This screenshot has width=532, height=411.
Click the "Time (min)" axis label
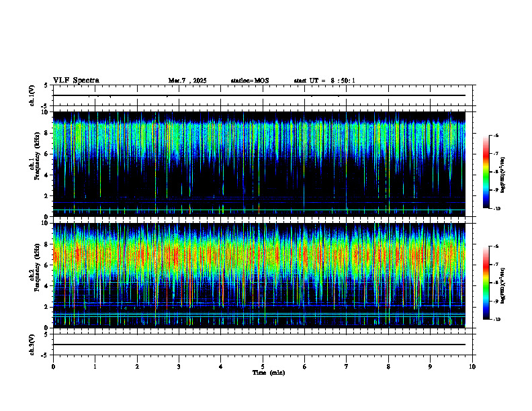point(269,373)
